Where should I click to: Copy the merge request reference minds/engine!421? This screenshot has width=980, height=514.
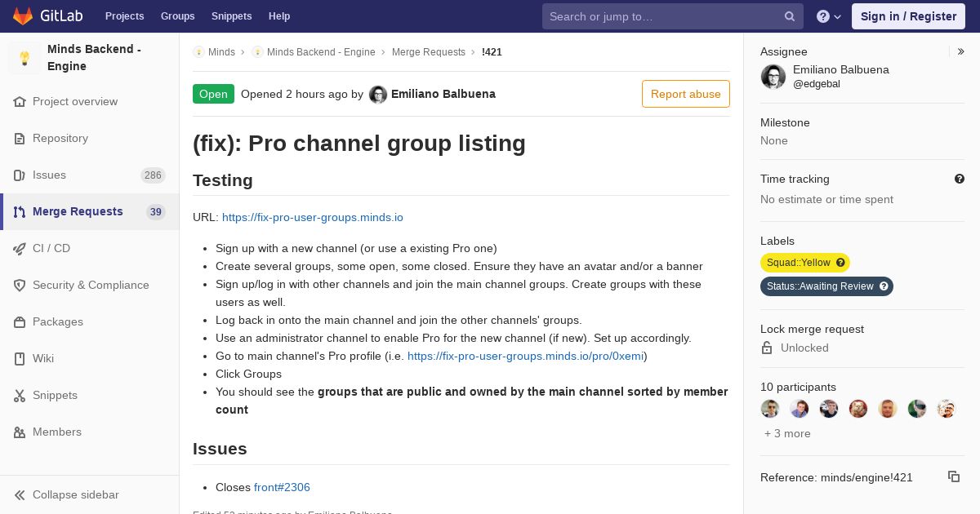953,476
